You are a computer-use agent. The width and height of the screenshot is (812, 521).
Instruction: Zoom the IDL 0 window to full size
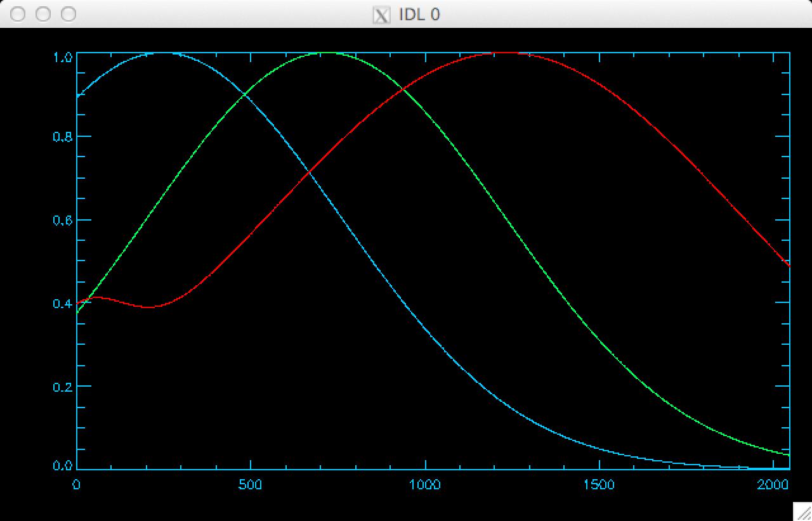(x=67, y=14)
